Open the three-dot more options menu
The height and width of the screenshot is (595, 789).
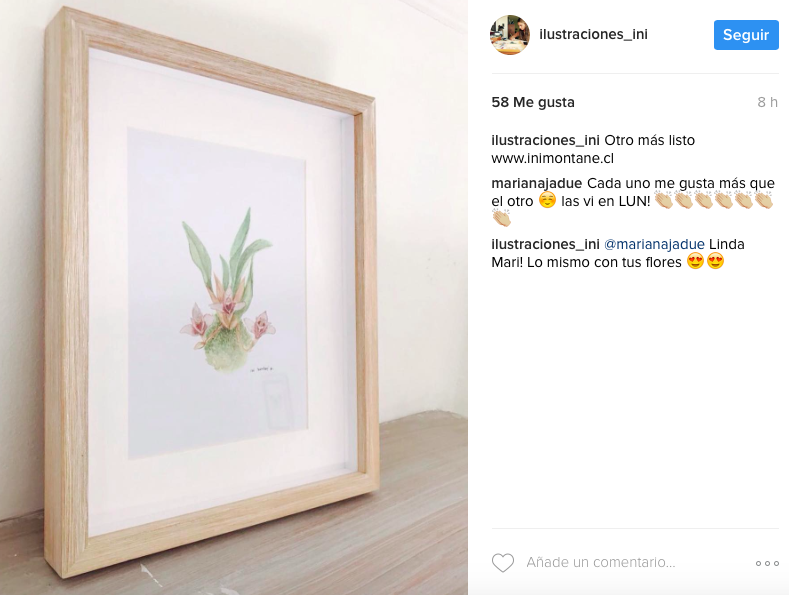(x=767, y=563)
